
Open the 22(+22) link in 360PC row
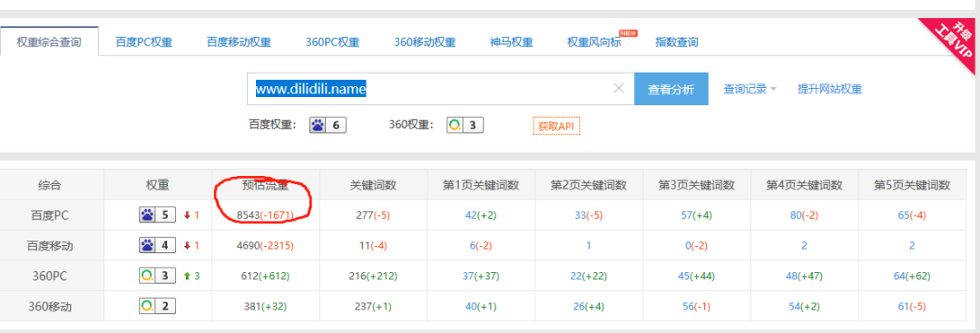[x=588, y=276]
